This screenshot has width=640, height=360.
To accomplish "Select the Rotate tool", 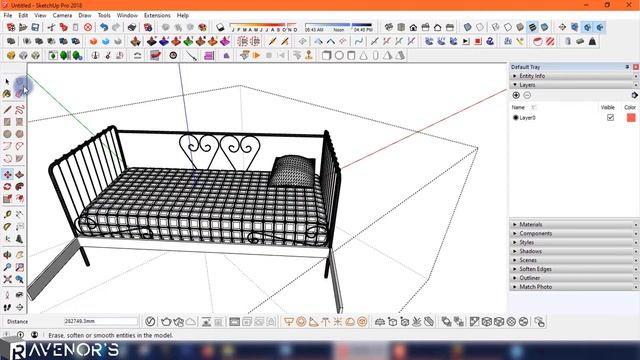I will [7, 187].
